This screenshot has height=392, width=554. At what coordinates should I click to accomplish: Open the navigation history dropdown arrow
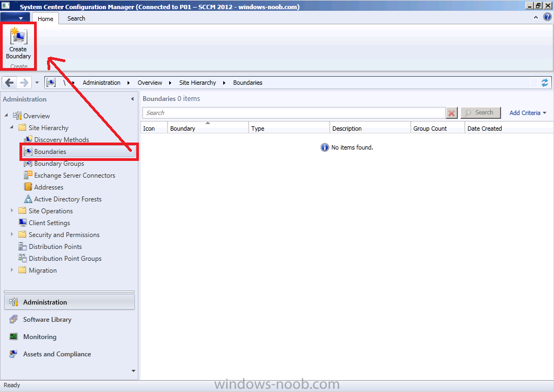[x=37, y=83]
